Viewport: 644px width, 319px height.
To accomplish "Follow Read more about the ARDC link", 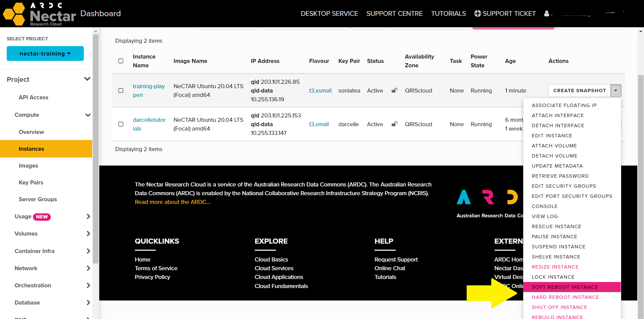I will [x=172, y=202].
